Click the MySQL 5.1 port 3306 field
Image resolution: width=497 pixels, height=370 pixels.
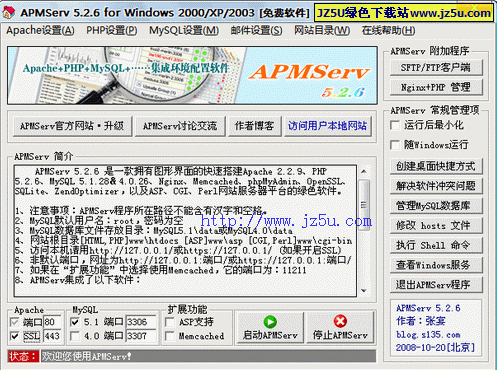[x=141, y=322]
